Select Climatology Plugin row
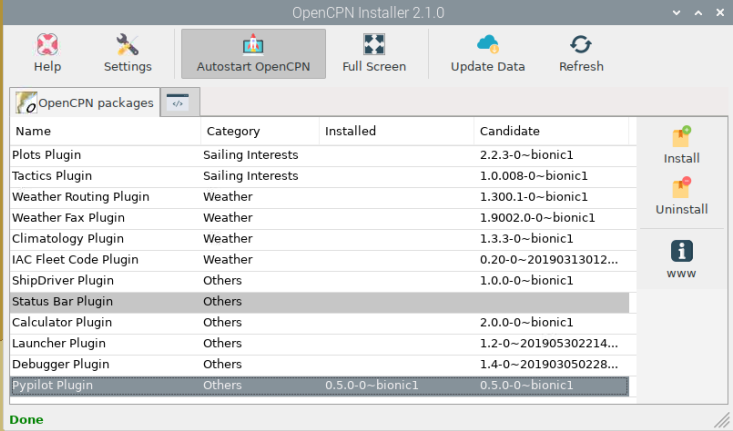This screenshot has width=733, height=431. coord(320,239)
